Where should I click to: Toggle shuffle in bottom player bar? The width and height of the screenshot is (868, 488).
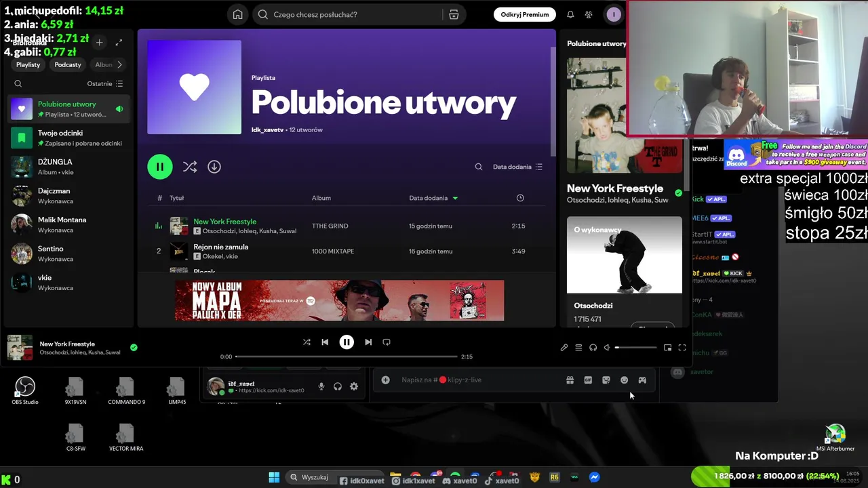click(x=307, y=342)
